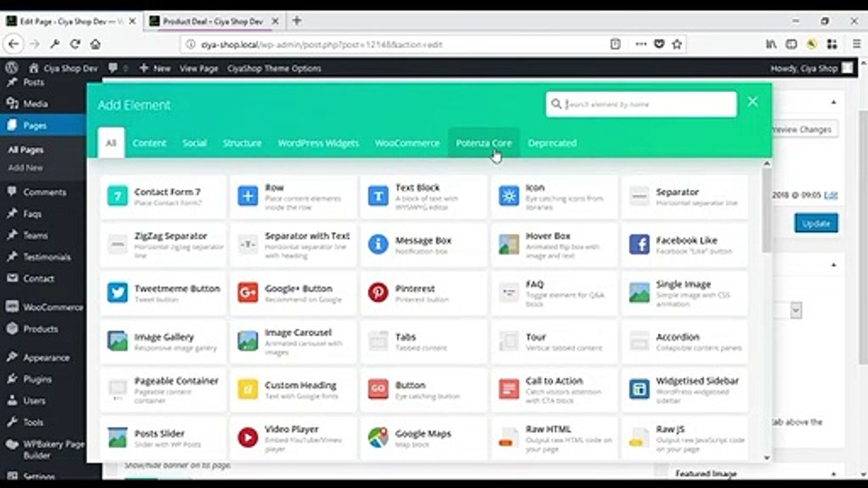Add a Custom Heading element

[x=293, y=390]
